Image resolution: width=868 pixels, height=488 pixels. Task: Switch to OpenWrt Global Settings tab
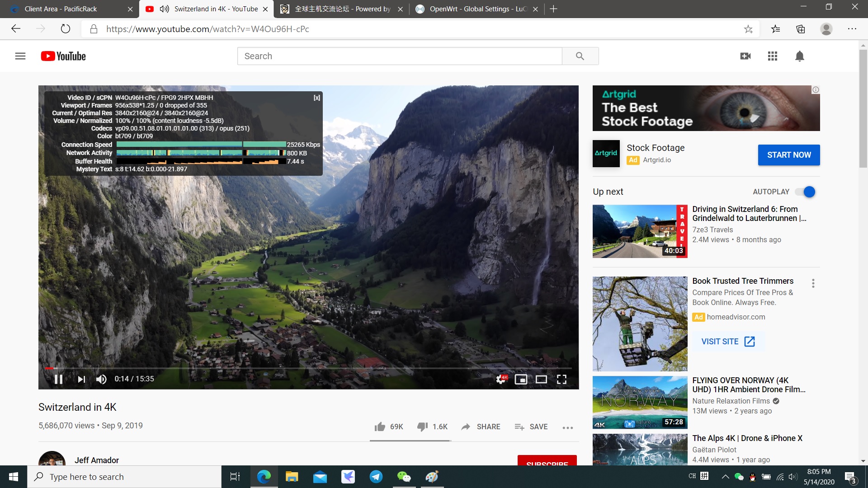tap(477, 9)
